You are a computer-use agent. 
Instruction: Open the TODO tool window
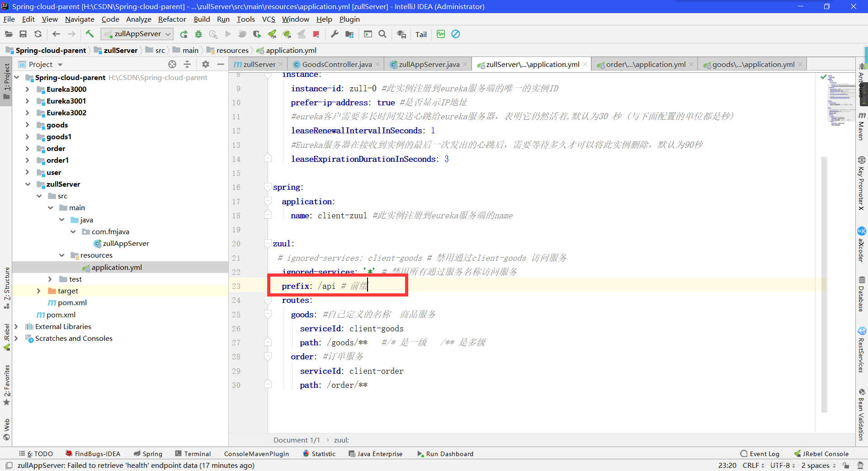coord(36,454)
